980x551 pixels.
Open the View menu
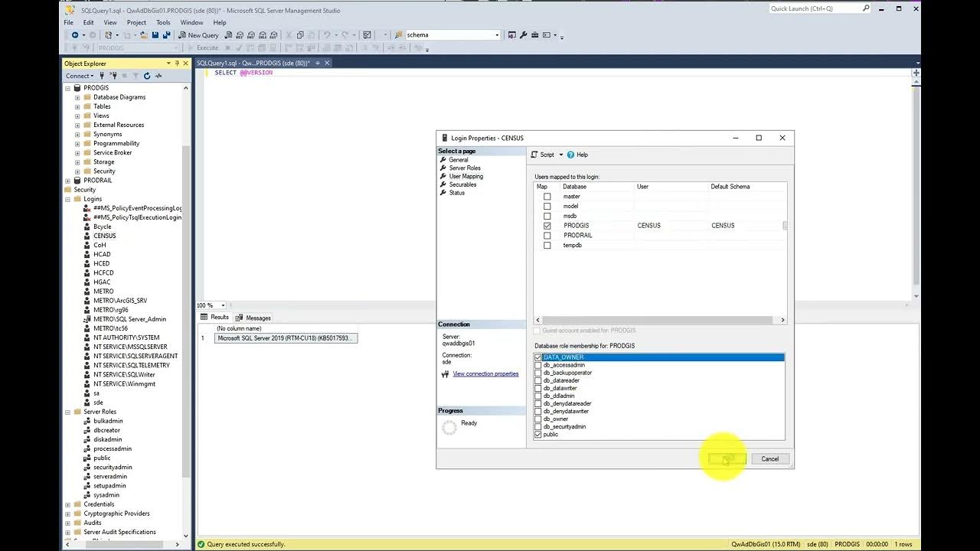pyautogui.click(x=110, y=23)
